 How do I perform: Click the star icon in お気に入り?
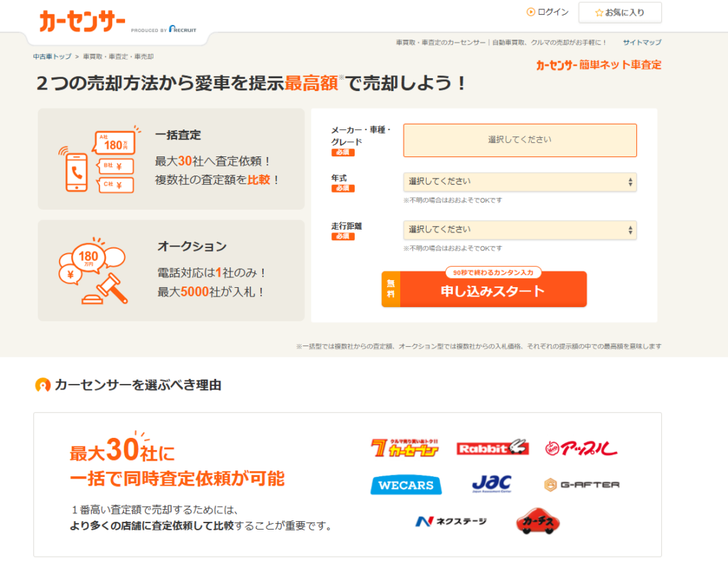point(599,13)
